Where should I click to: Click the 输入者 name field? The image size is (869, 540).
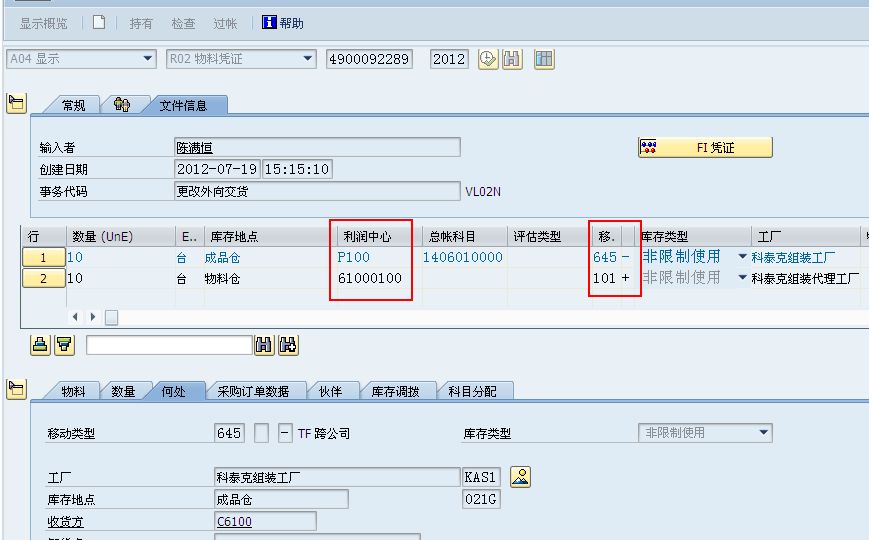tap(317, 147)
